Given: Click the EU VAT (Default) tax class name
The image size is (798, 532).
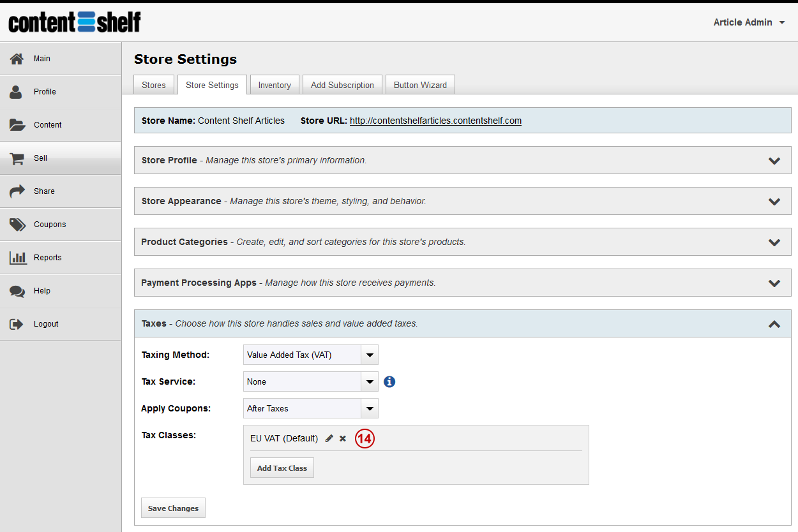Looking at the screenshot, I should click(x=284, y=438).
